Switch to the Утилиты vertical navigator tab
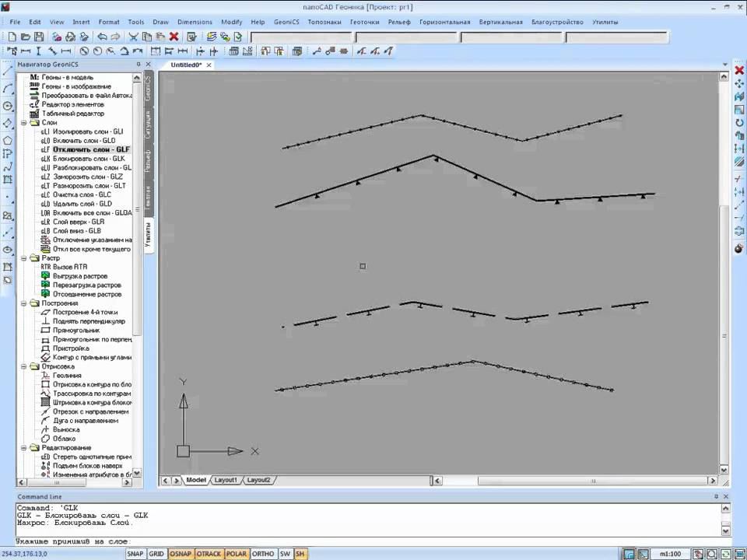Viewport: 747px width, 560px height. click(x=149, y=236)
